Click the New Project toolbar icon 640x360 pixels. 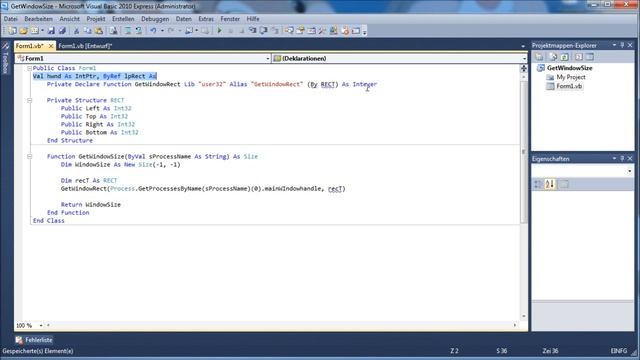coord(12,31)
